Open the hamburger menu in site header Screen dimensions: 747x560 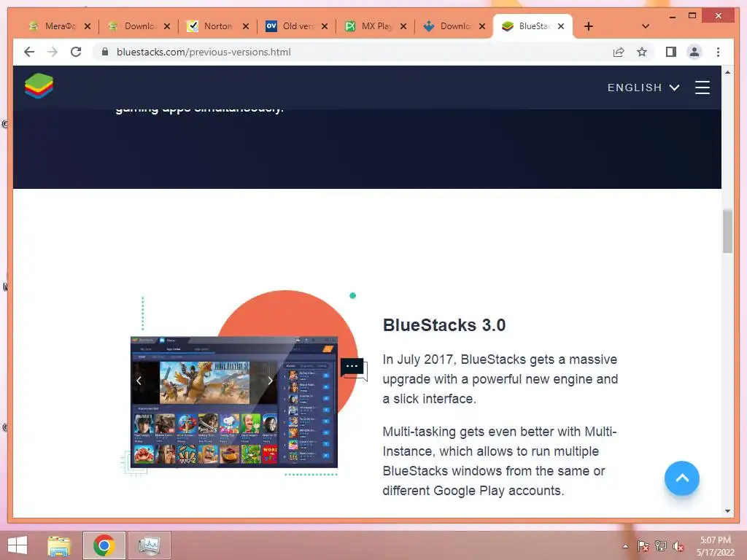point(703,87)
